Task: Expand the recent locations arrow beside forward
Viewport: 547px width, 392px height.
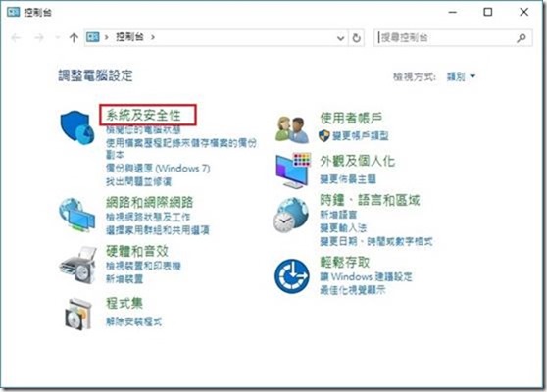Action: point(58,37)
